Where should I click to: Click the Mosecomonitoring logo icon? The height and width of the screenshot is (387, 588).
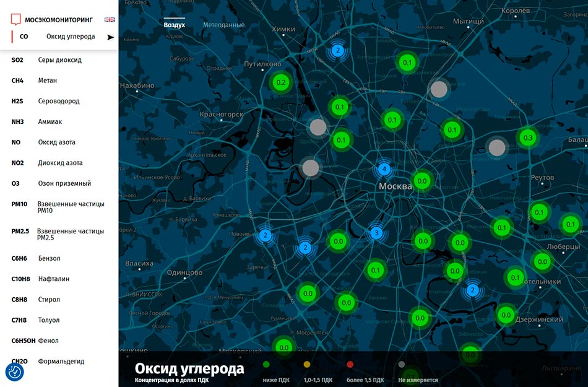(17, 19)
